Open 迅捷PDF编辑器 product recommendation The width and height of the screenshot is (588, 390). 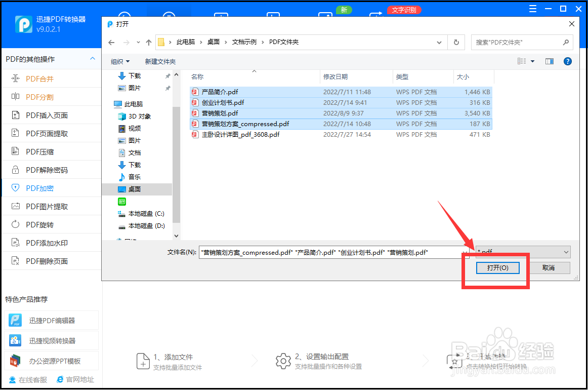(x=52, y=320)
